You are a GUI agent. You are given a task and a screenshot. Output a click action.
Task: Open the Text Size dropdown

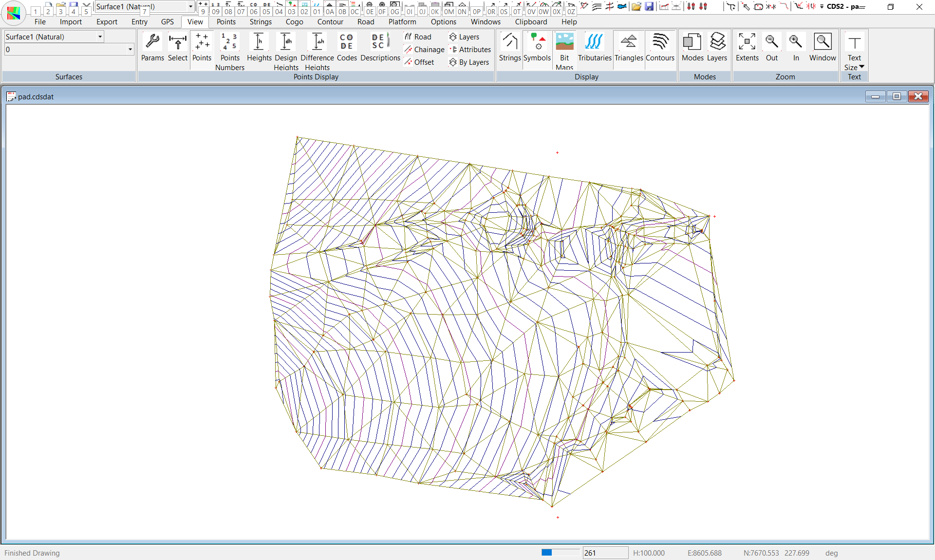coord(861,67)
